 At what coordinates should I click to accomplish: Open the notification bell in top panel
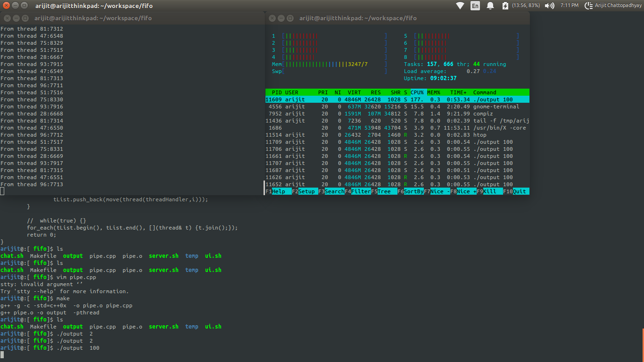click(490, 6)
